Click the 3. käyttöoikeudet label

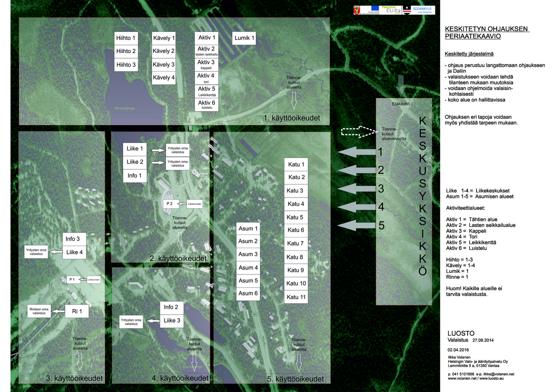74,378
